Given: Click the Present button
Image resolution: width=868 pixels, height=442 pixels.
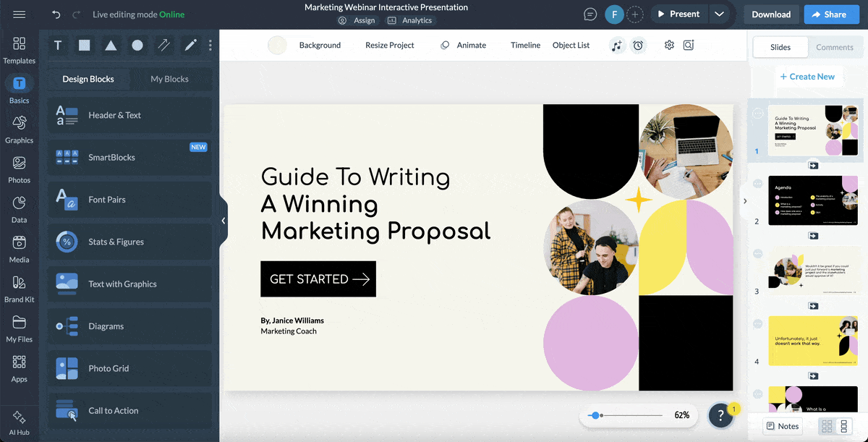Looking at the screenshot, I should point(678,14).
